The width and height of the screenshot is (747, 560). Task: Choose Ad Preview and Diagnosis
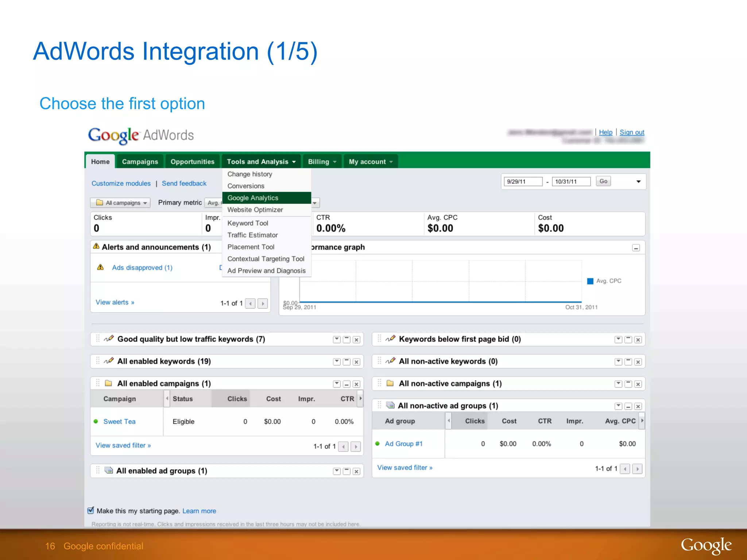[x=267, y=271]
